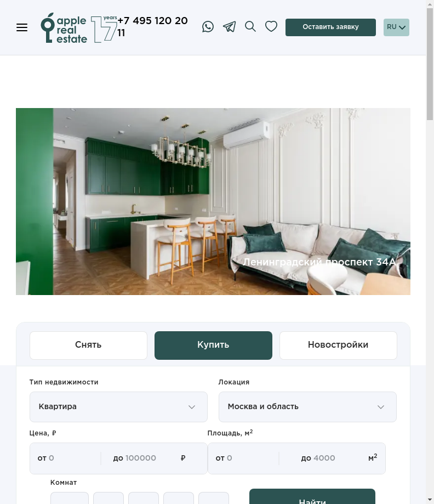Select the Купить tab
This screenshot has width=434, height=504.
(x=213, y=345)
